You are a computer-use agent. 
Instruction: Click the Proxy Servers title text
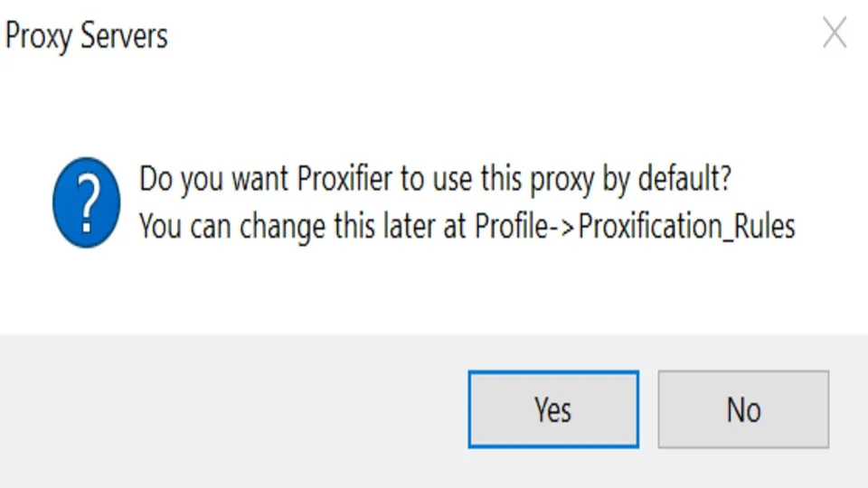click(x=86, y=36)
